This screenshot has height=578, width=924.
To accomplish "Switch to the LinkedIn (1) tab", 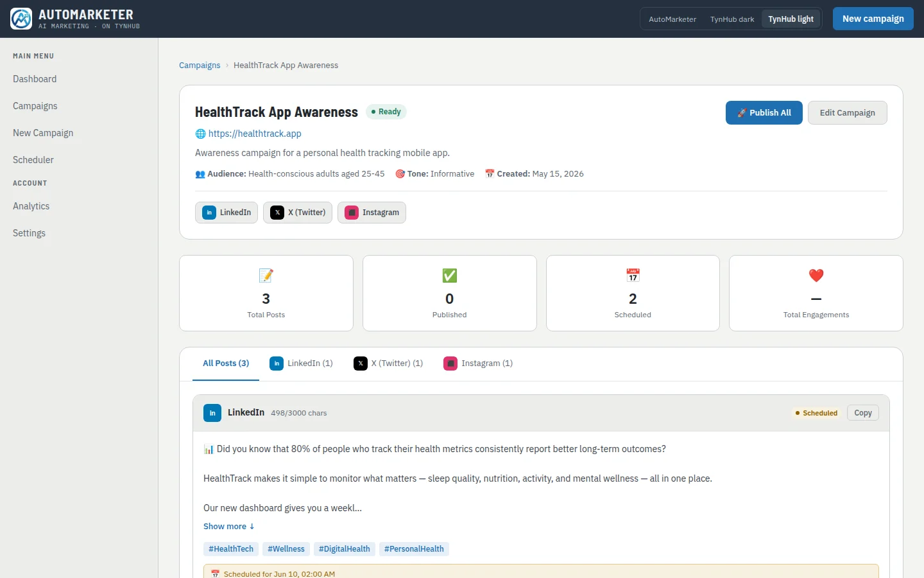I will pos(301,363).
